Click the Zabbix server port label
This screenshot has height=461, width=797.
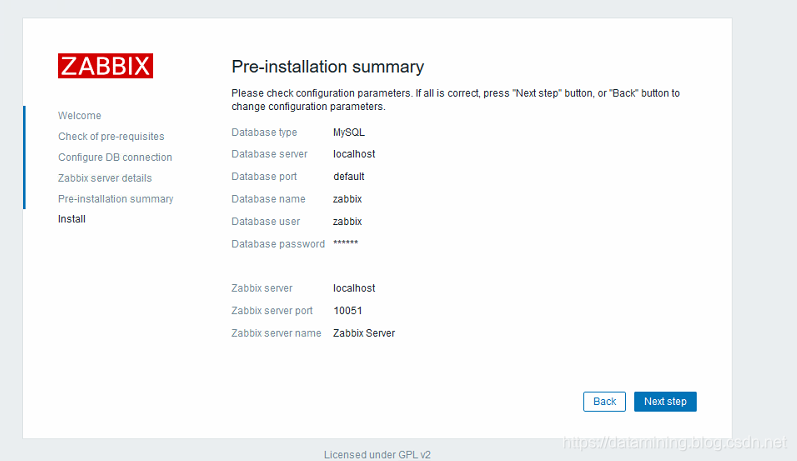272,311
